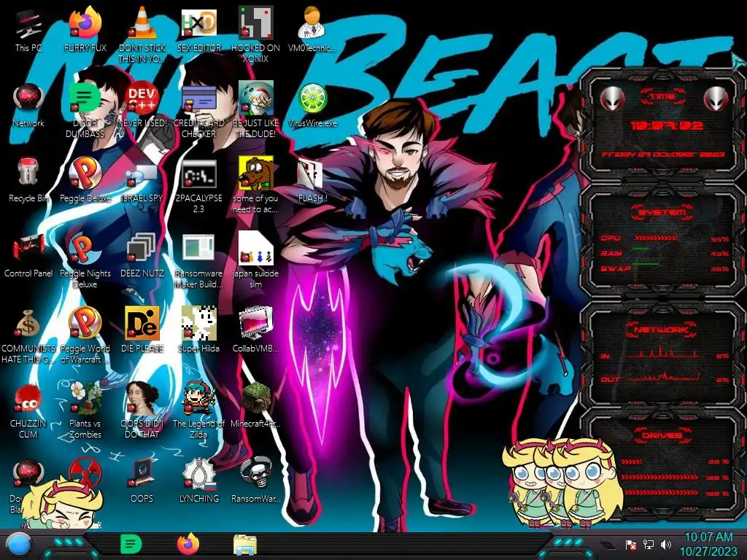
Task: Launch Plants vs Zombies
Action: tap(85, 397)
